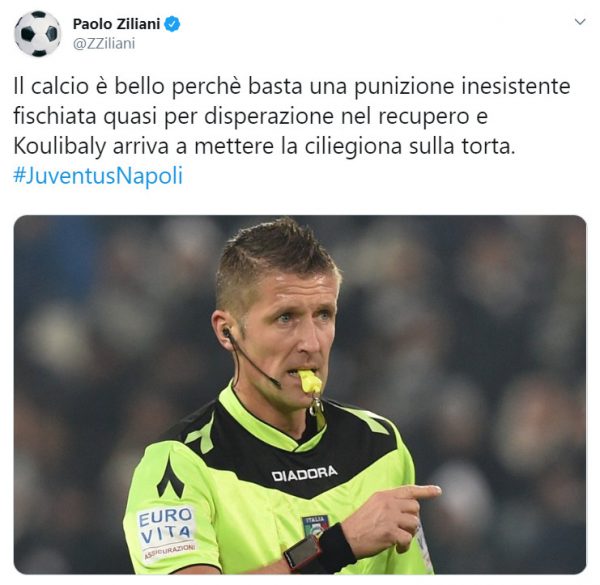Click the yellow whistle in the photo

click(x=310, y=381)
